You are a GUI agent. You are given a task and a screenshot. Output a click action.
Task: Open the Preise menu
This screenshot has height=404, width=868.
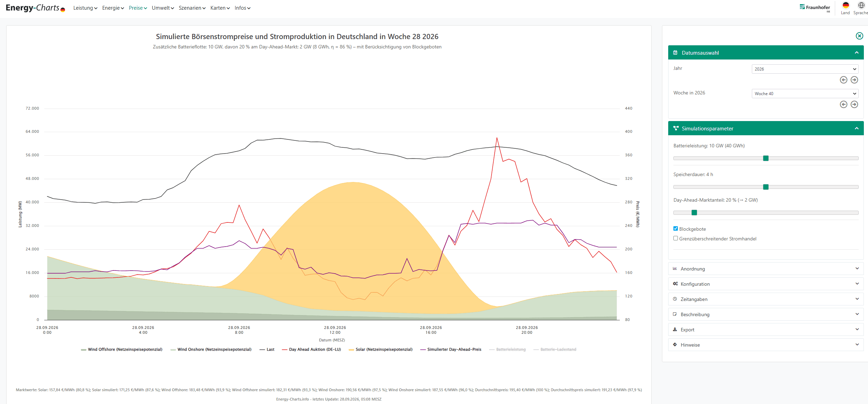point(138,8)
